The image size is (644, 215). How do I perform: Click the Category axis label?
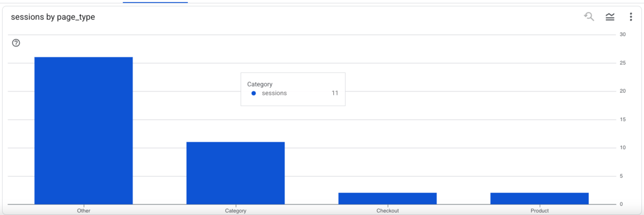[x=236, y=211]
